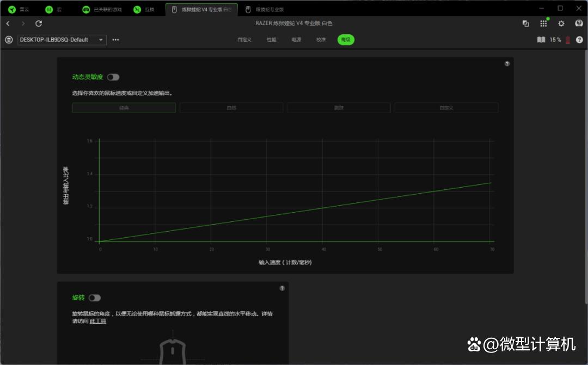
Task: Select the 经典 sensitivity preset button
Action: tap(124, 108)
